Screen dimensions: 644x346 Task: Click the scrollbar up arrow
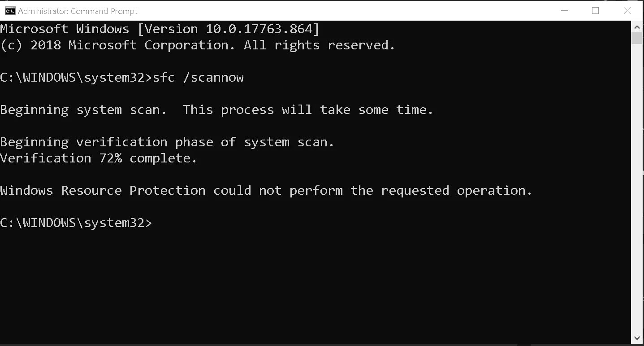click(637, 26)
